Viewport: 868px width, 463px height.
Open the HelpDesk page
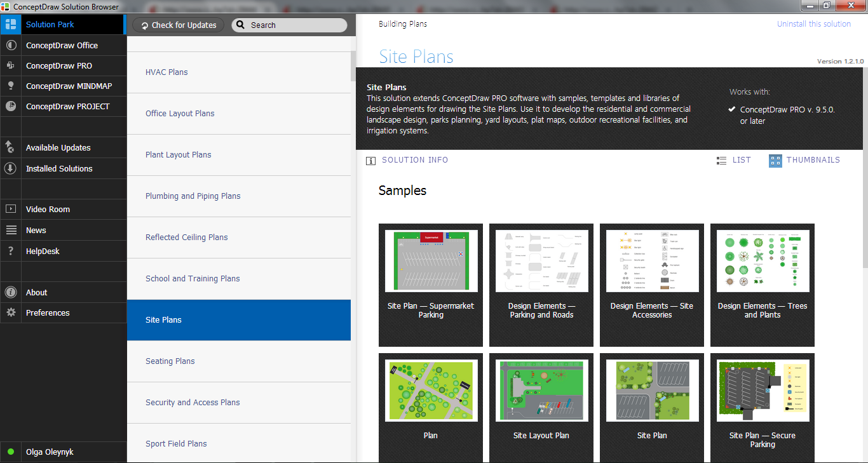[64, 251]
